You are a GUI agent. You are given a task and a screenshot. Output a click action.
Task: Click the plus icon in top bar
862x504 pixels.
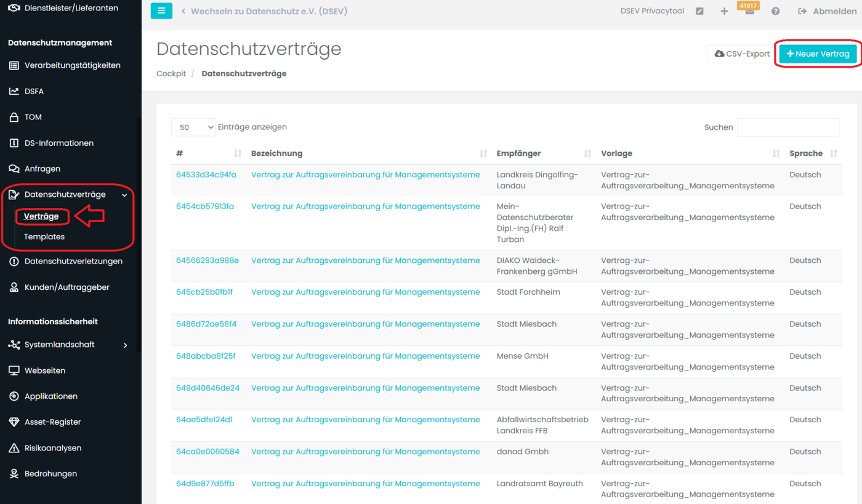[724, 12]
